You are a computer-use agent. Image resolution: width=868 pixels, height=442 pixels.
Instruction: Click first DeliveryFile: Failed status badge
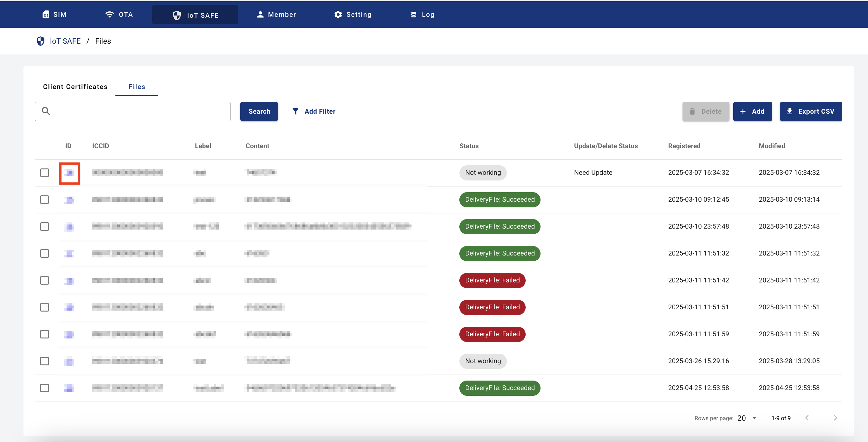click(492, 280)
